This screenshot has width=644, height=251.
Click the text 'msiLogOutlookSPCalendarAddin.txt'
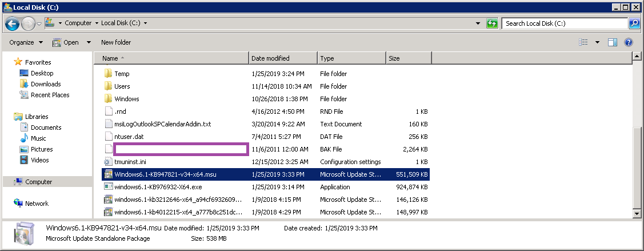pyautogui.click(x=163, y=124)
